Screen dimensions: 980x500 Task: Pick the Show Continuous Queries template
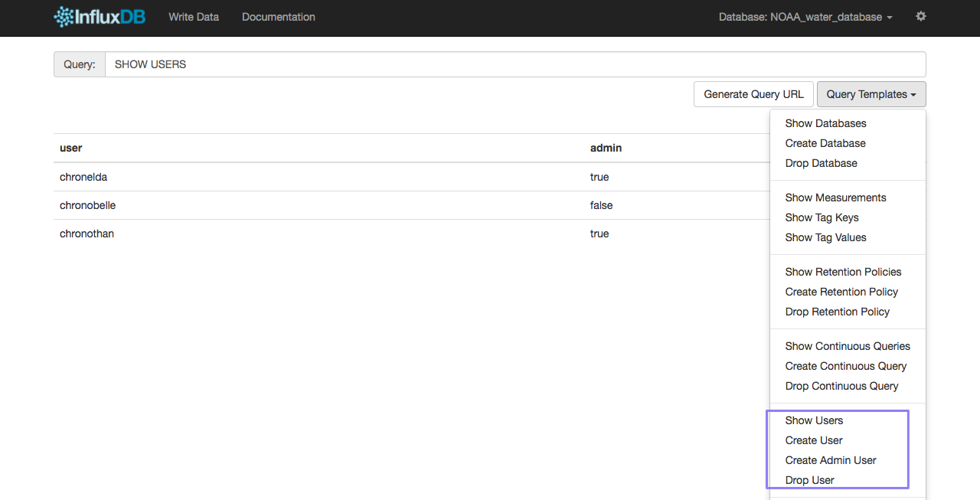pos(848,346)
